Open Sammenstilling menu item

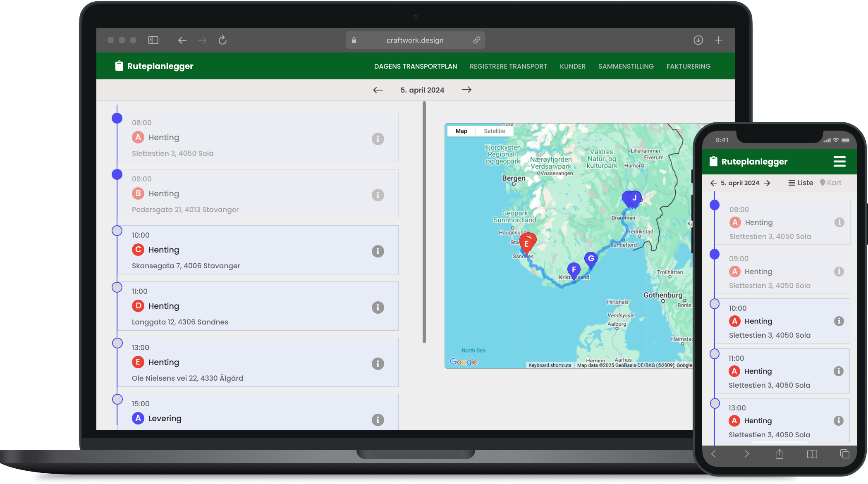point(626,66)
